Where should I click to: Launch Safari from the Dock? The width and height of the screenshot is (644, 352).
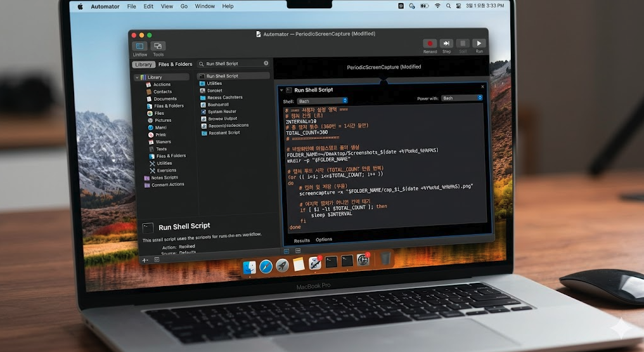click(266, 267)
